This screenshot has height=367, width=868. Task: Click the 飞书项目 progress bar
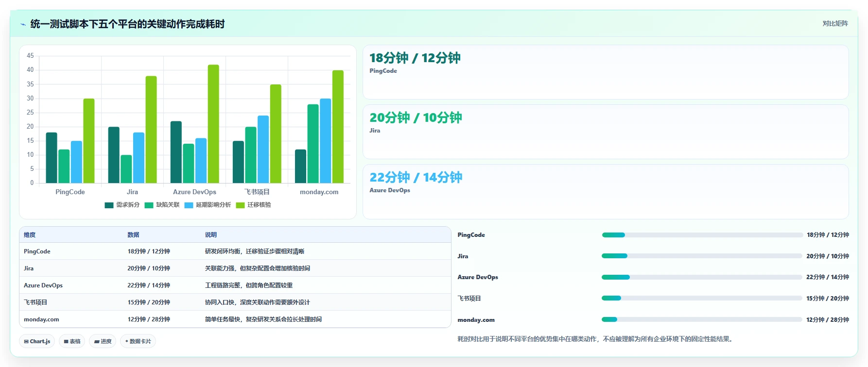(702, 298)
